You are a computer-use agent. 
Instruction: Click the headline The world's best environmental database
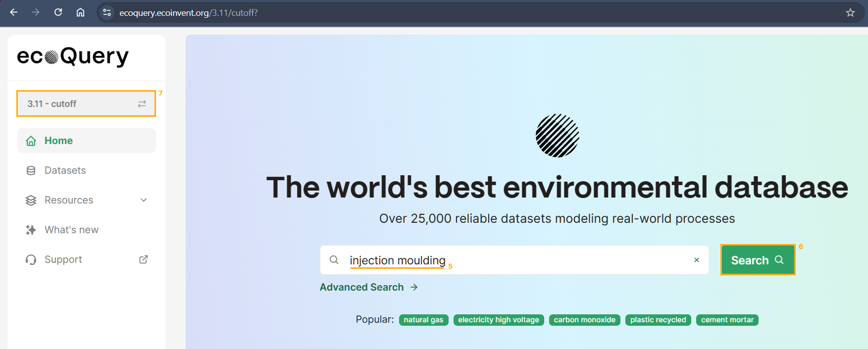click(557, 188)
